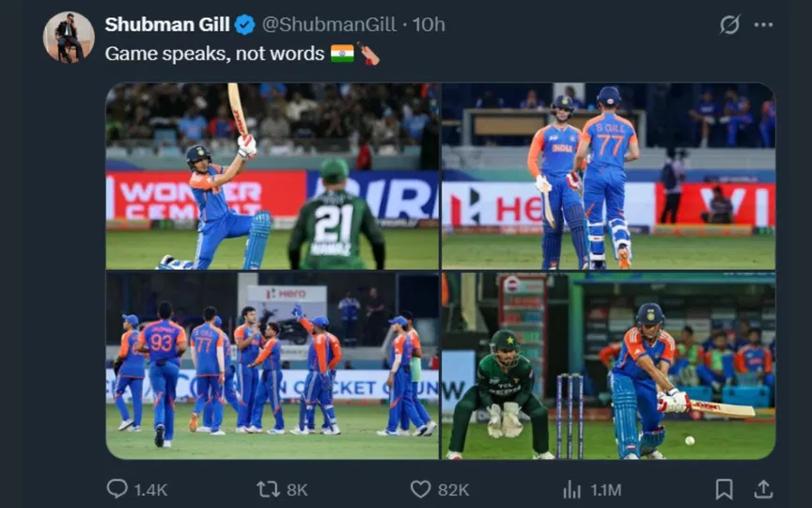Like the post with the heart icon
This screenshot has width=812, height=508.
(420, 489)
